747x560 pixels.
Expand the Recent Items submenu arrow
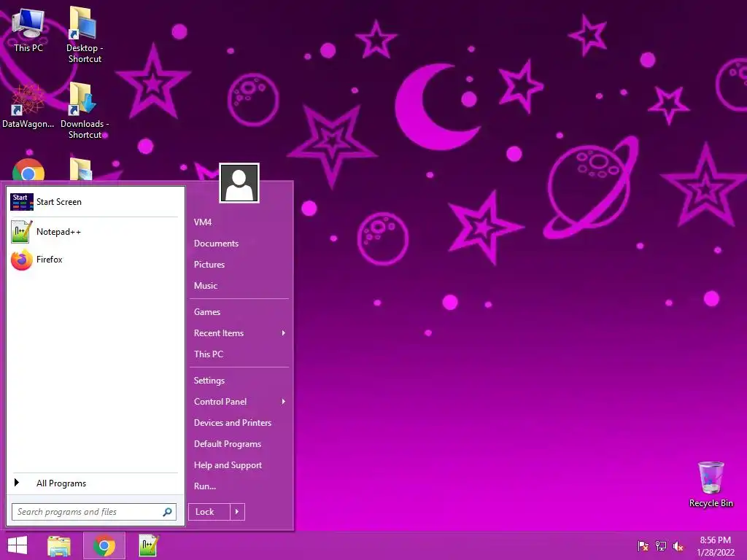coord(284,333)
